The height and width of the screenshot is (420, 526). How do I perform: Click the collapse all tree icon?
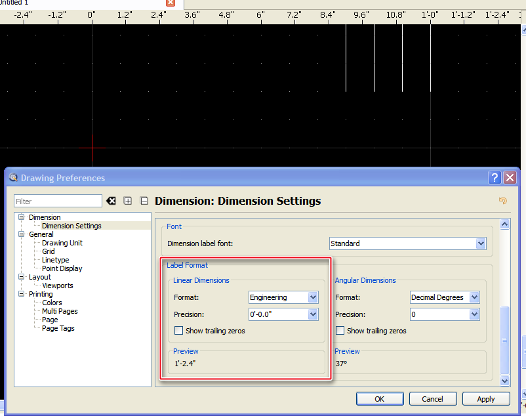(144, 201)
